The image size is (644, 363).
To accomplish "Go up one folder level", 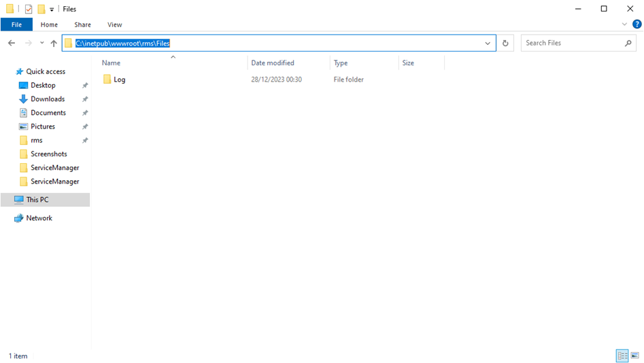I will [x=54, y=43].
